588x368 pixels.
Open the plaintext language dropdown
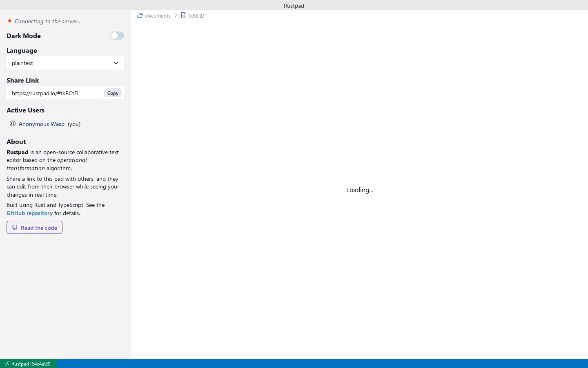point(65,63)
